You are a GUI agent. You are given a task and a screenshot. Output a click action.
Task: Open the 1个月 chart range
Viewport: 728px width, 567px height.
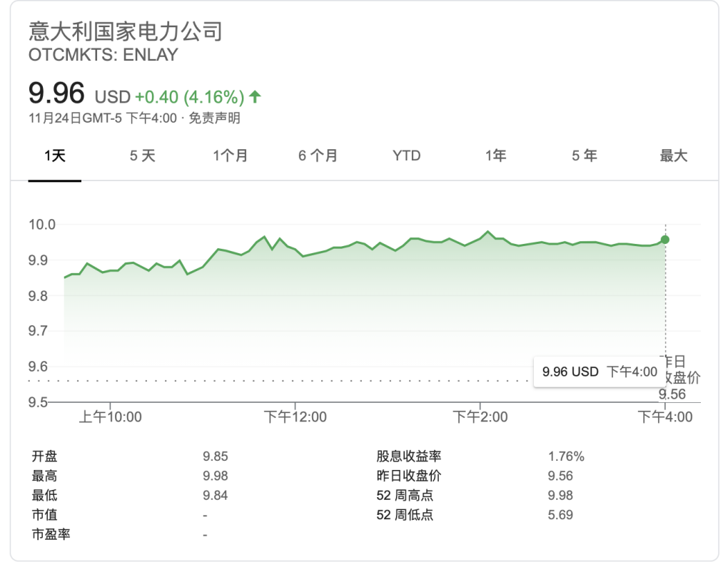(231, 156)
